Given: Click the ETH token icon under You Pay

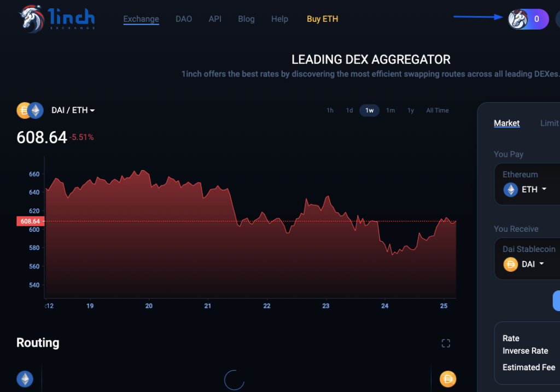Looking at the screenshot, I should click(511, 190).
